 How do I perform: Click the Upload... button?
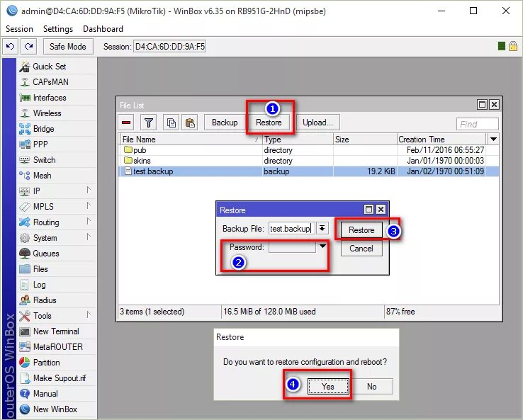317,123
